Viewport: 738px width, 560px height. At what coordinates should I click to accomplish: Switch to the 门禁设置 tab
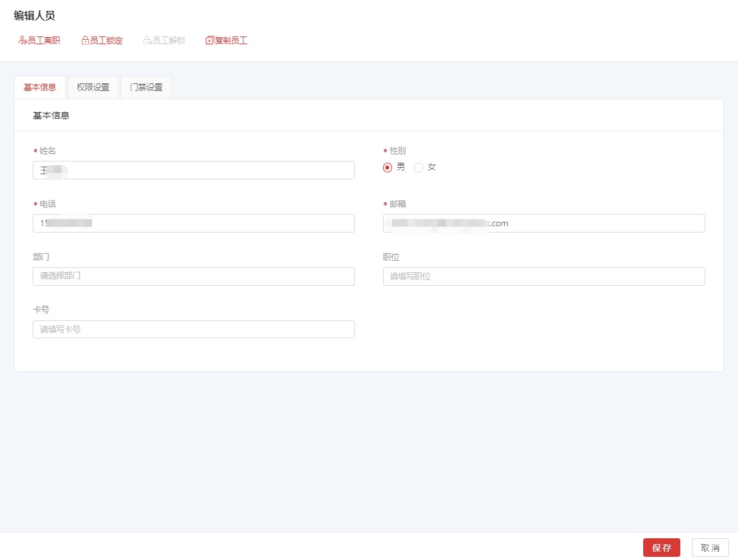tap(146, 87)
